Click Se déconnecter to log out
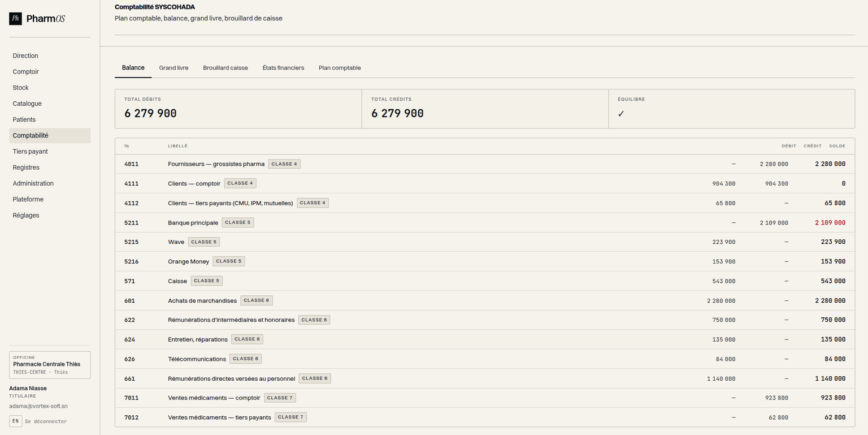This screenshot has width=868, height=435. [x=46, y=421]
